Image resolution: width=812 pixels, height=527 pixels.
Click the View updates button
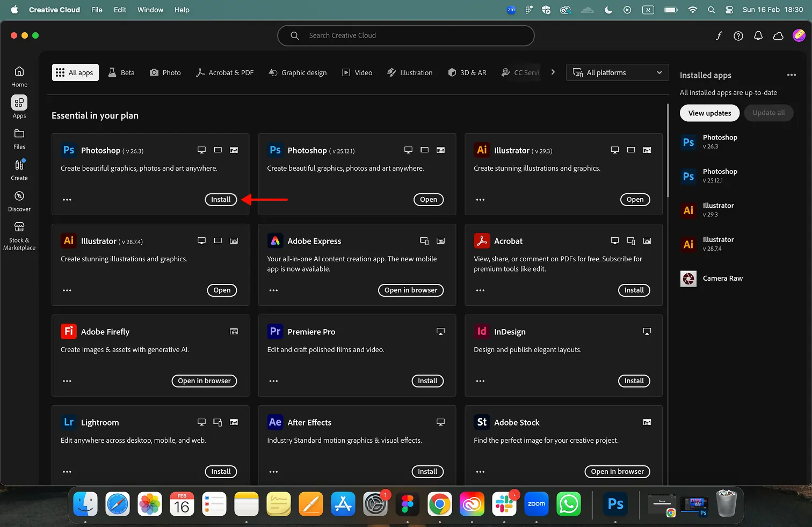[710, 113]
